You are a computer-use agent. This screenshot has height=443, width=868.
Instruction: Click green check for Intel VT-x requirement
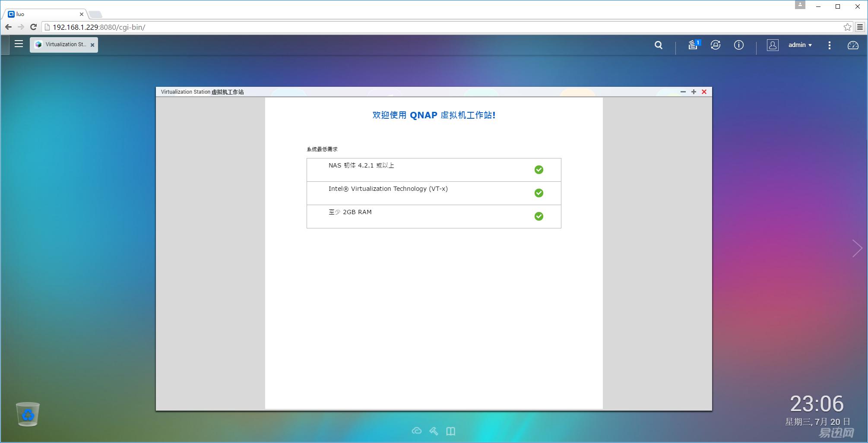539,193
